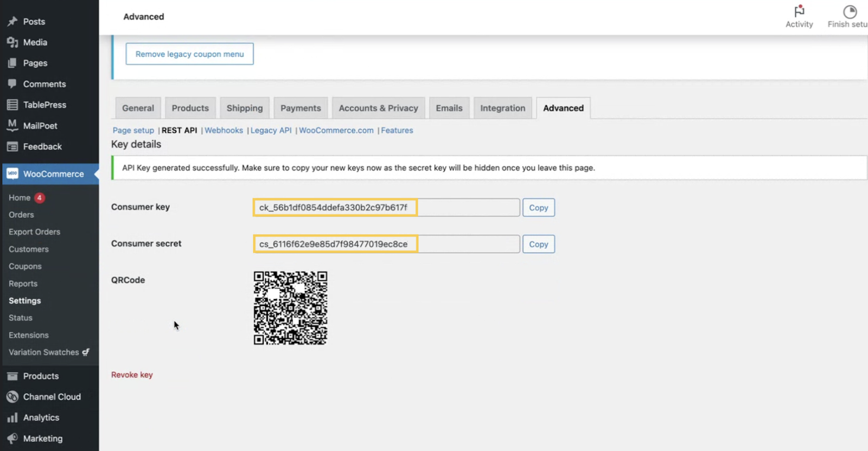
Task: Select the Accounts & Privacy tab
Action: coord(379,108)
